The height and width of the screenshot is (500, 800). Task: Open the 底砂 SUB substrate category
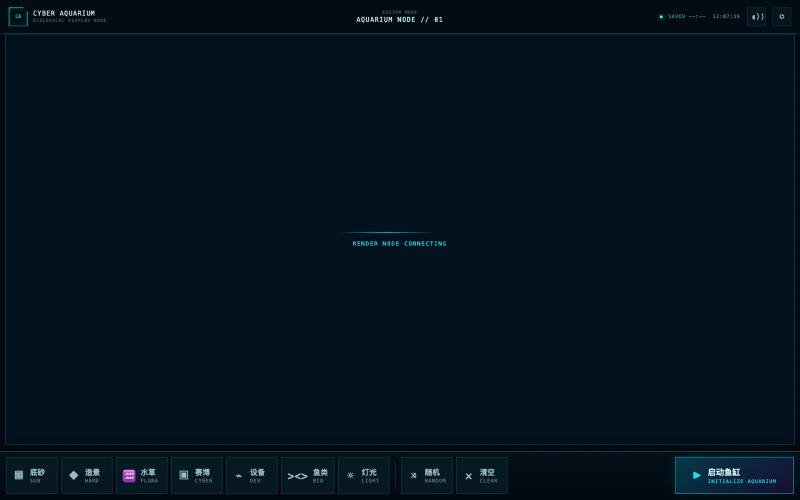point(32,475)
